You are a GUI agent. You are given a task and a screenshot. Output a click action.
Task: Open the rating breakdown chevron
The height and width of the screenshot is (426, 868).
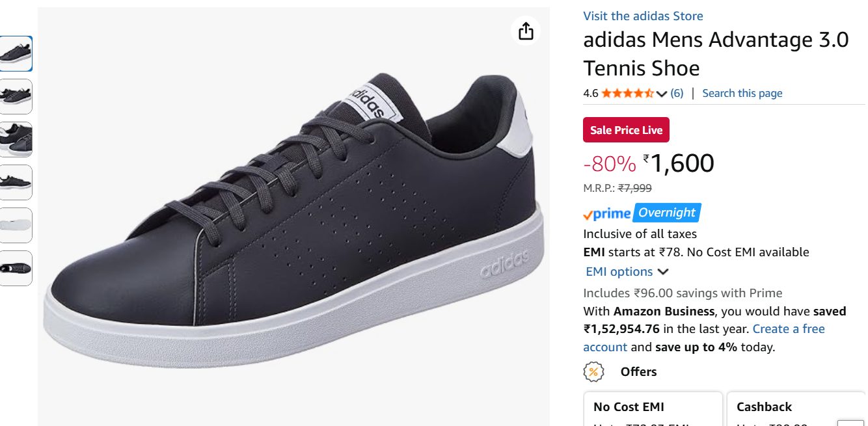point(662,94)
